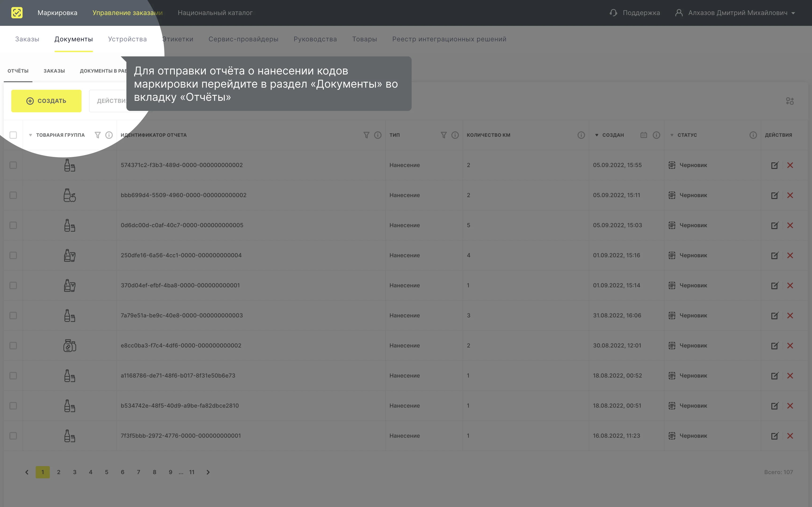Viewport: 812px width, 507px height.
Task: Delete report bbb699d4-5509-4960-0000-000000000002
Action: point(790,195)
